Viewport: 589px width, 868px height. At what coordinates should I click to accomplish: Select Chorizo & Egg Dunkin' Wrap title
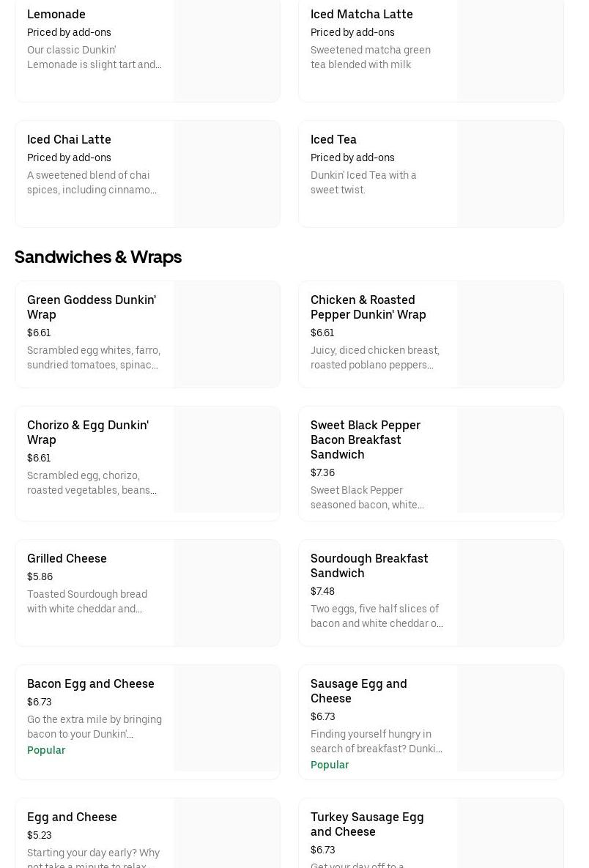click(x=87, y=432)
